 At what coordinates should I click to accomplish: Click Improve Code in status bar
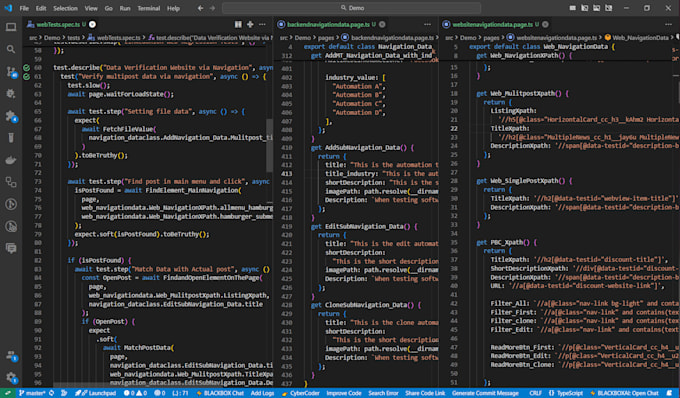[x=343, y=393]
